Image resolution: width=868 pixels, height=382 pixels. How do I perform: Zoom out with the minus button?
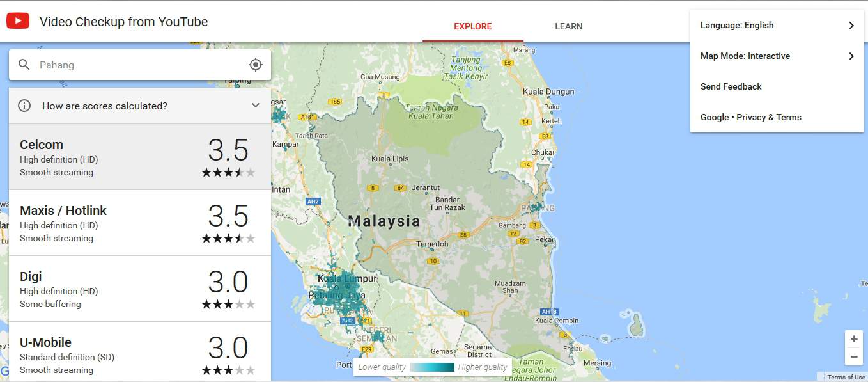[854, 356]
